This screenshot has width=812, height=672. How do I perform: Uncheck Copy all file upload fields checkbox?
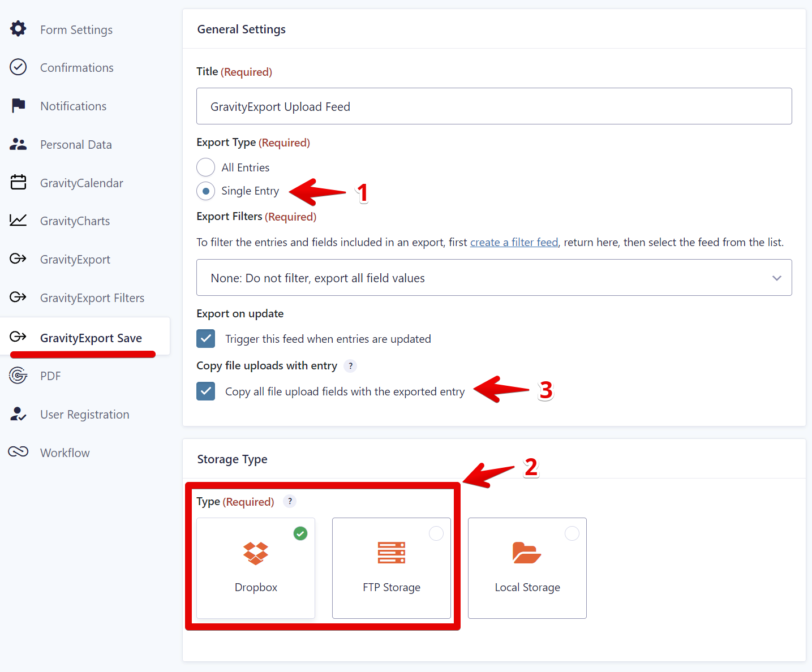click(206, 391)
